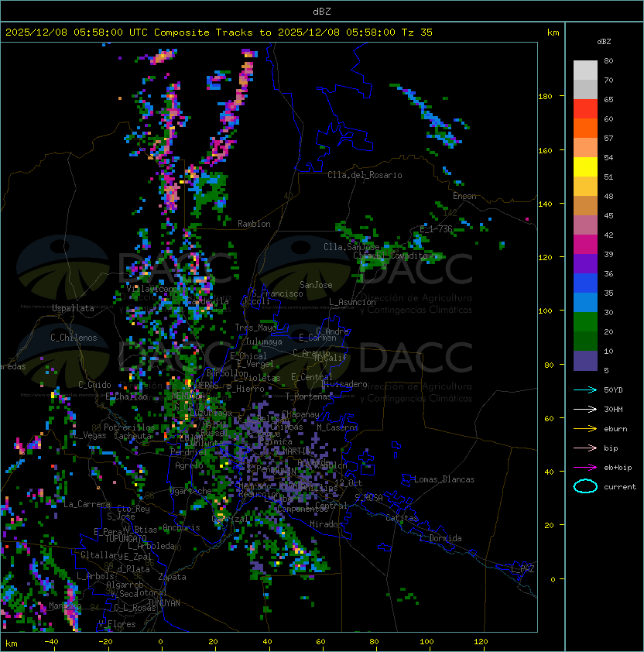
Task: Click the 'Encon' map label
Action: pyautogui.click(x=464, y=196)
